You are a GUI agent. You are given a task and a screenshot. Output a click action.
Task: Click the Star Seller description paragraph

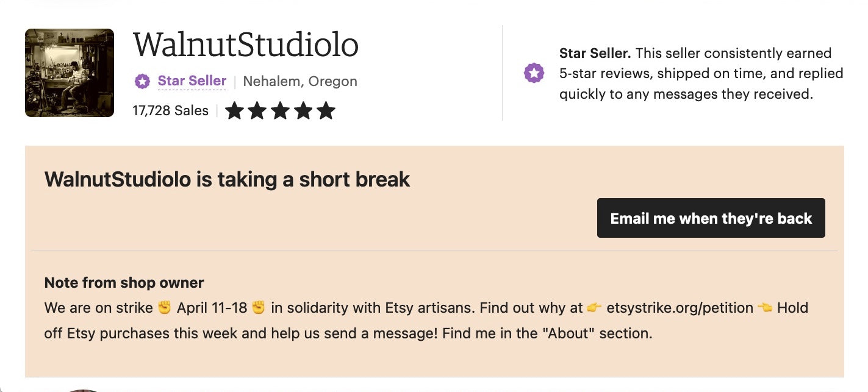click(701, 74)
